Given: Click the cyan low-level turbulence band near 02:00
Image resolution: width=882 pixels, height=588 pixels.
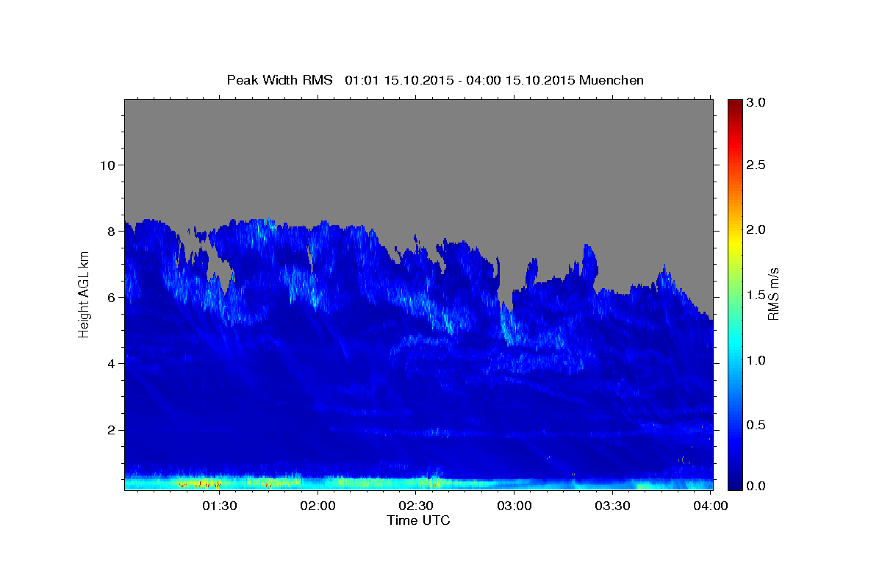Looking at the screenshot, I should [x=318, y=482].
